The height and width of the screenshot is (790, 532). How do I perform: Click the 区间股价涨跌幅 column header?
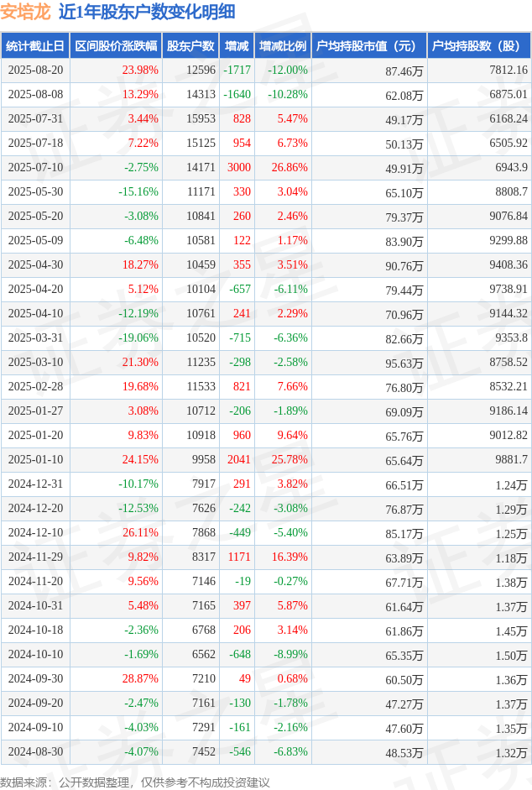click(116, 46)
